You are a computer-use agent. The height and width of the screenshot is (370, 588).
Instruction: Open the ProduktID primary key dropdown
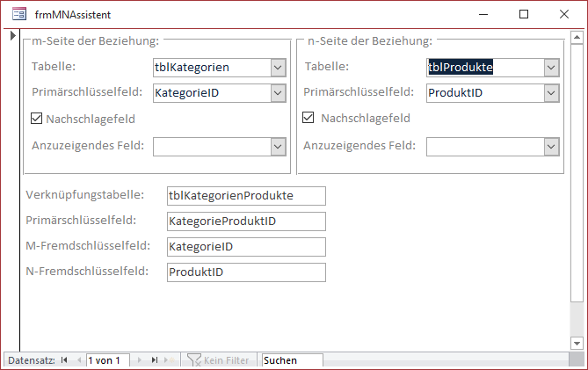click(x=551, y=93)
